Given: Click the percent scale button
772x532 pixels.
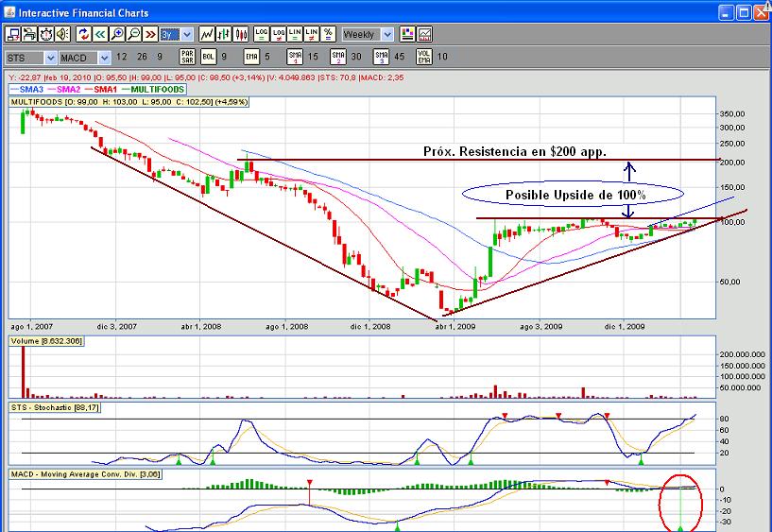Looking at the screenshot, I should click(x=328, y=34).
